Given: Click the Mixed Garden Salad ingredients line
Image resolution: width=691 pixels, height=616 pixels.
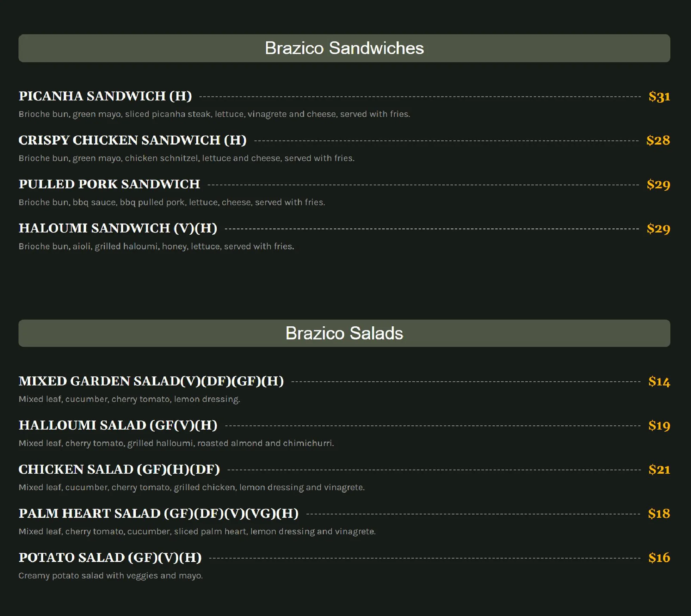Looking at the screenshot, I should point(129,399).
